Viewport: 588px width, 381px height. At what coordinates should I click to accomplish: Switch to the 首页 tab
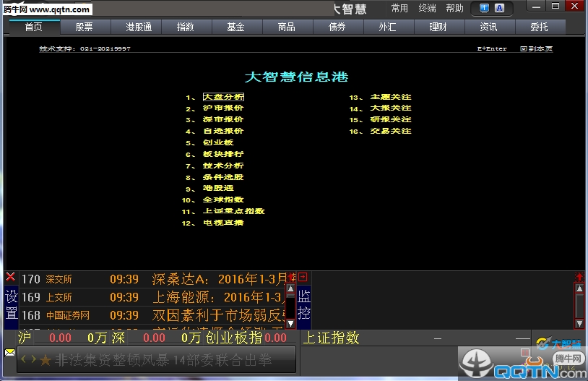coord(34,27)
